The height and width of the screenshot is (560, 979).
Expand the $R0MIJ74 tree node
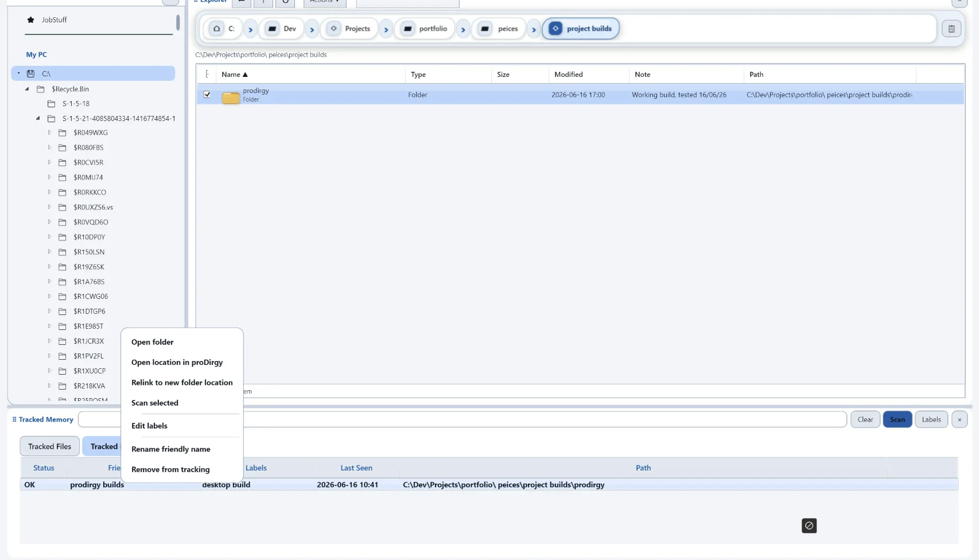coord(49,177)
